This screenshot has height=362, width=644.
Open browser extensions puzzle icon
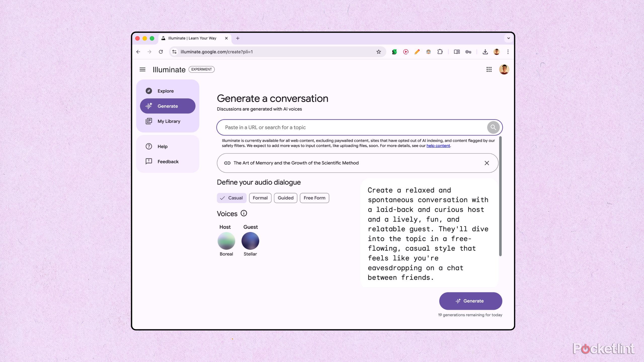tap(440, 52)
